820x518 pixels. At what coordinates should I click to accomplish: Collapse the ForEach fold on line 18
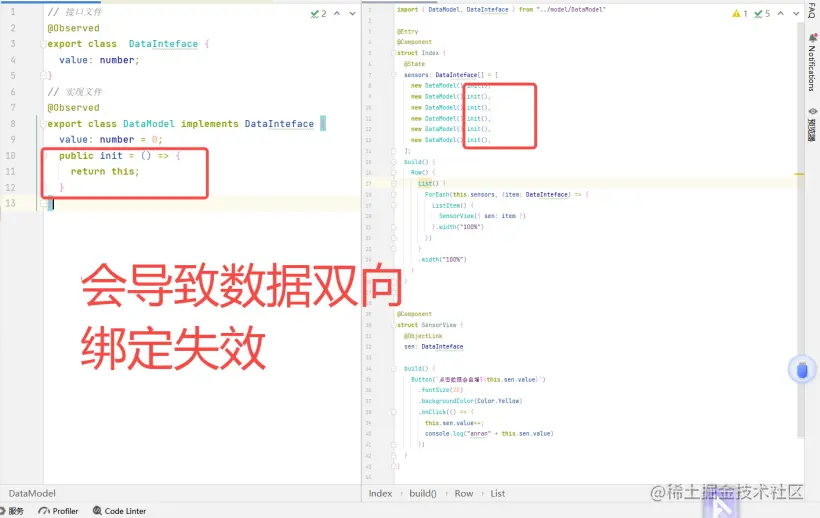(x=393, y=194)
